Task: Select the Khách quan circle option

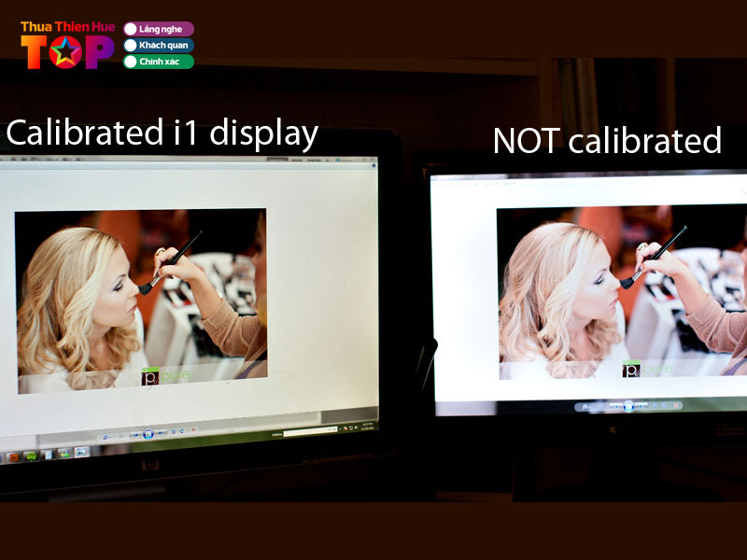Action: [131, 45]
